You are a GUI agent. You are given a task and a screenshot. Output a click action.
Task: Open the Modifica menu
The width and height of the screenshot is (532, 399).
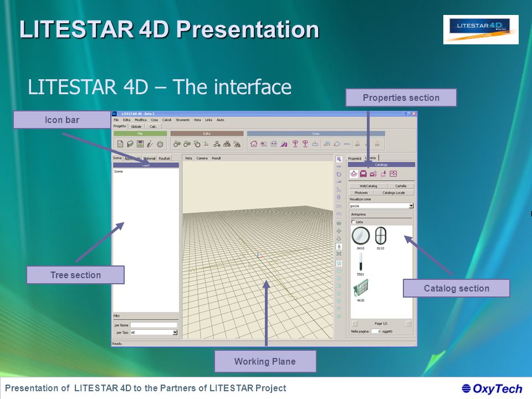tap(140, 120)
